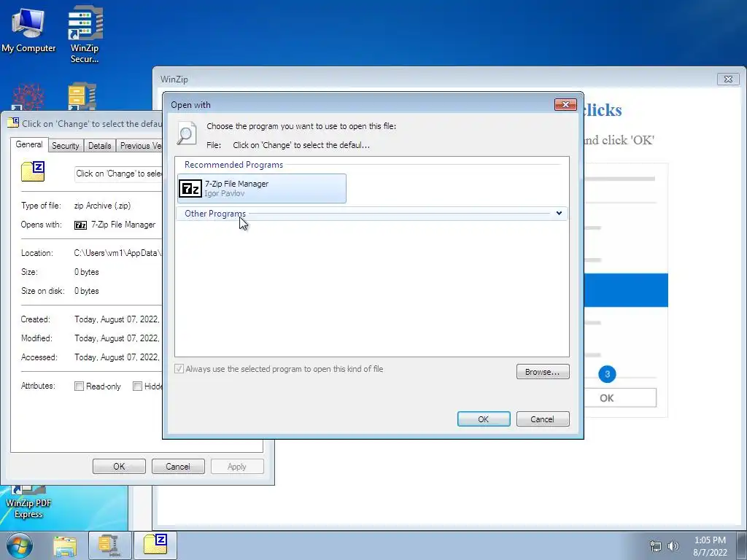This screenshot has width=747, height=560.
Task: Switch to the Security tab
Action: click(65, 146)
